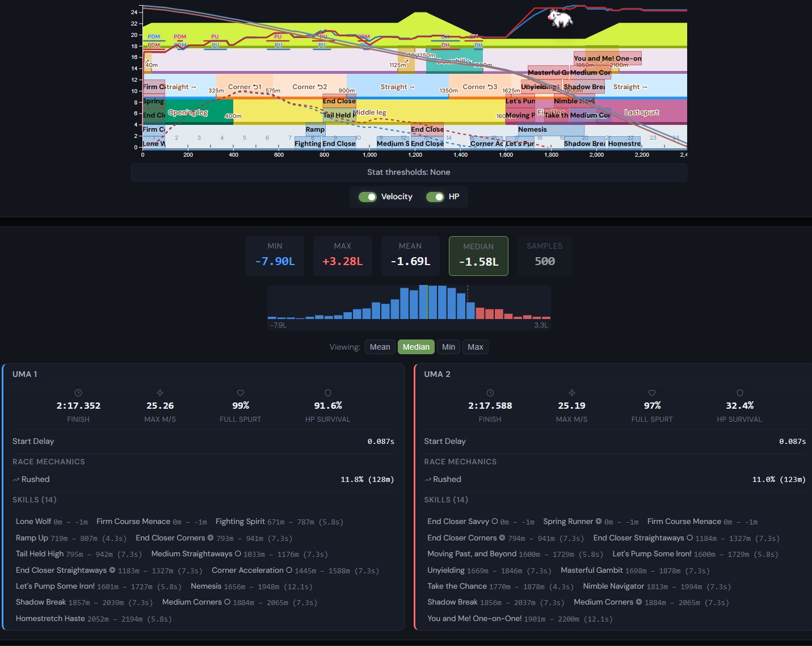Image resolution: width=812 pixels, height=646 pixels.
Task: Toggle the HP switch off
Action: coord(435,197)
